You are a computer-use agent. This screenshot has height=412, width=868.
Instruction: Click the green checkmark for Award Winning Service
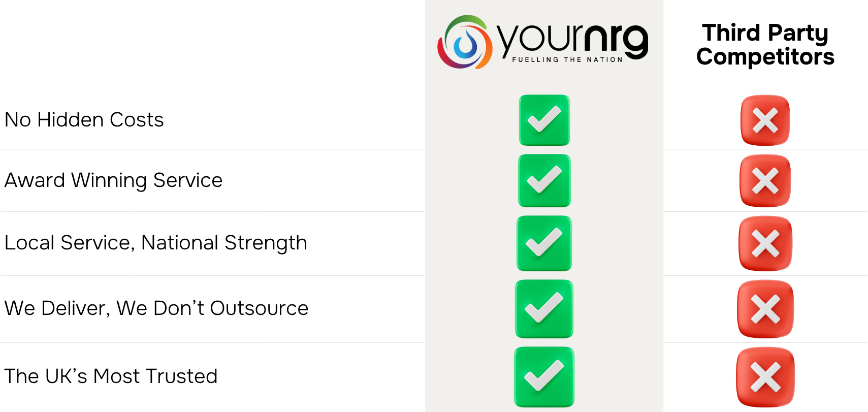(544, 181)
